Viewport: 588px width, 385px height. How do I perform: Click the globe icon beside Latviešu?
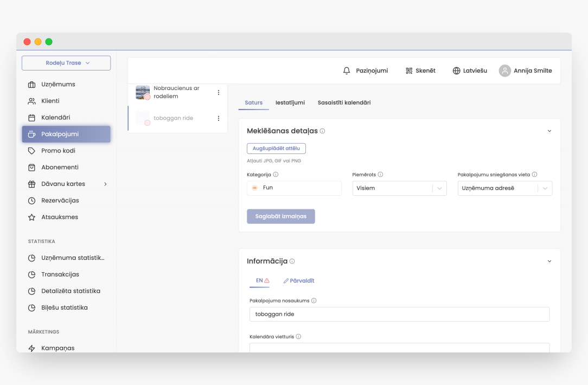tap(456, 70)
